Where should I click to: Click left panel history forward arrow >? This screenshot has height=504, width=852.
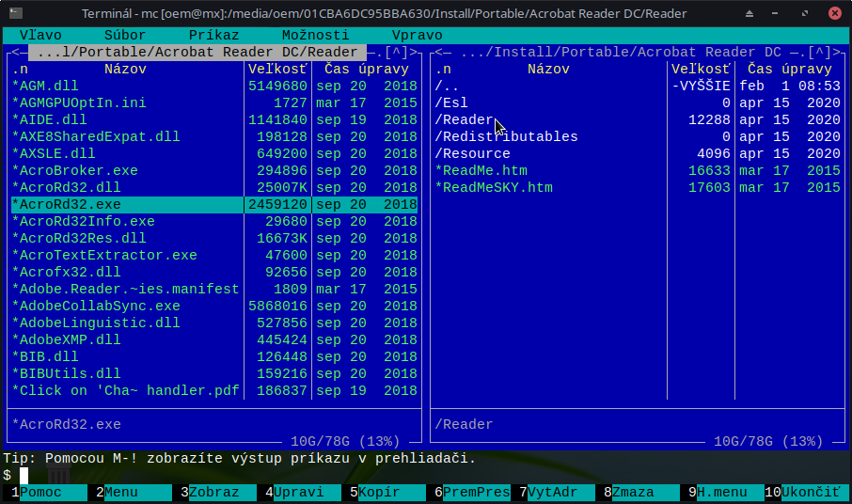coord(413,52)
